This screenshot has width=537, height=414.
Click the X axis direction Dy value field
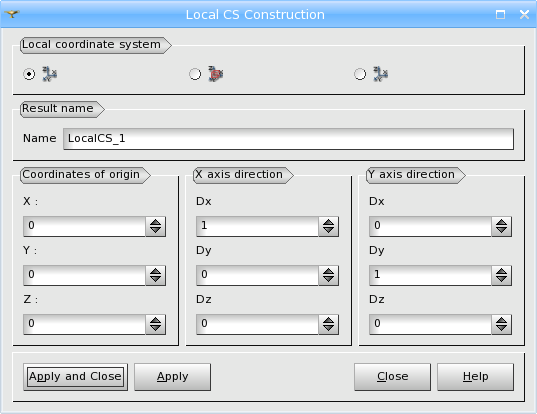pyautogui.click(x=257, y=275)
